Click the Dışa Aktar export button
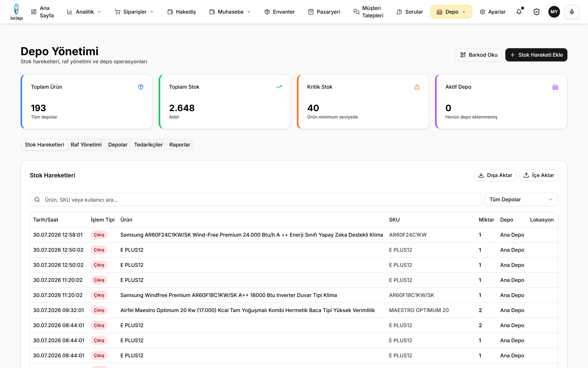Screen dimensions: 588x368 point(495,175)
